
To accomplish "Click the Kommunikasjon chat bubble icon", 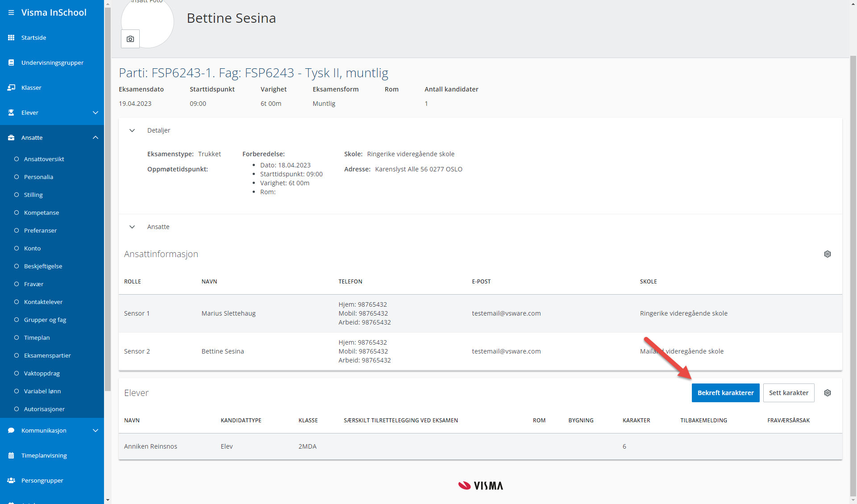I will [11, 430].
